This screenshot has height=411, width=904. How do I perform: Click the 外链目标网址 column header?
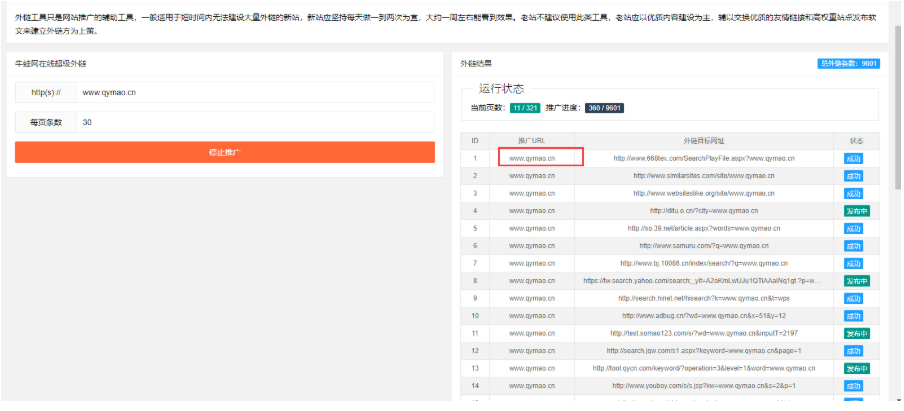703,140
